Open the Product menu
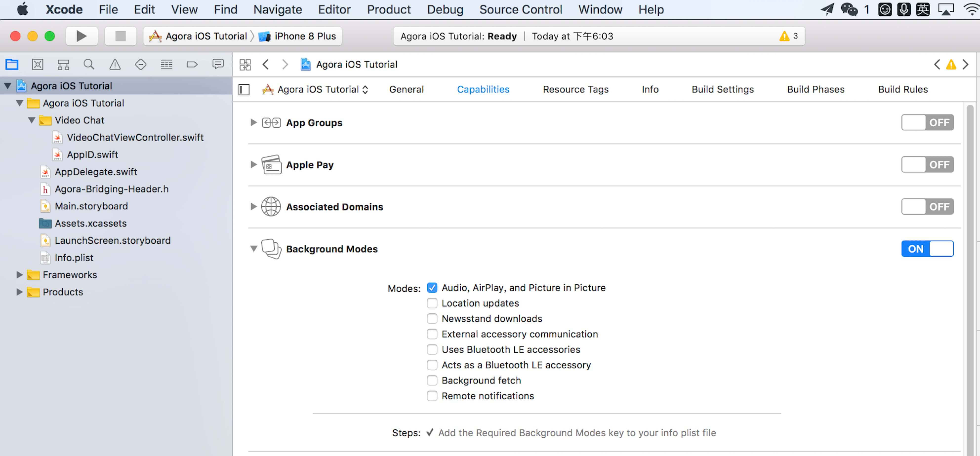Viewport: 980px width, 456px height. click(389, 9)
